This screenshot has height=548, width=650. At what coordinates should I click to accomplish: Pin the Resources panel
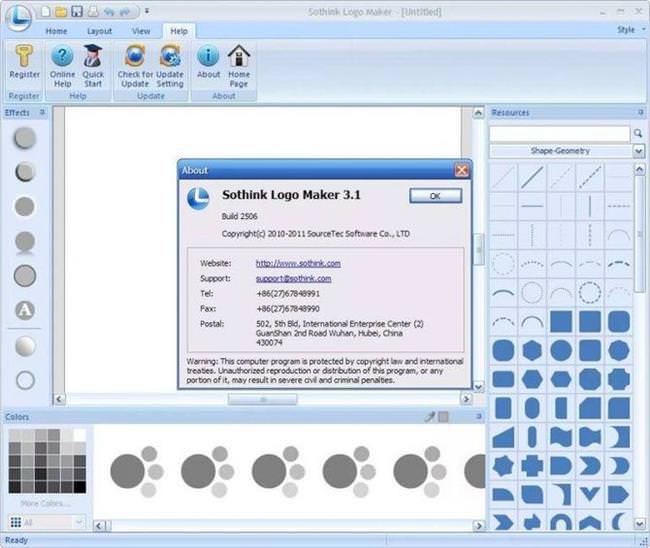coord(640,112)
